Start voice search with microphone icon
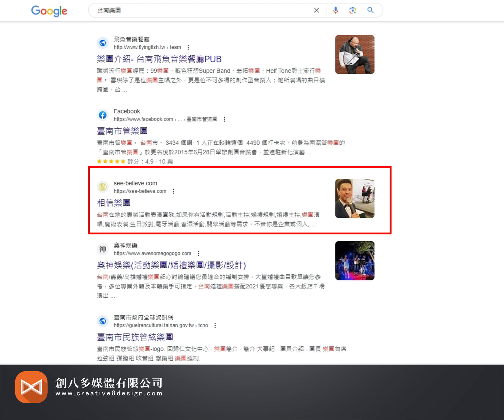 point(335,10)
